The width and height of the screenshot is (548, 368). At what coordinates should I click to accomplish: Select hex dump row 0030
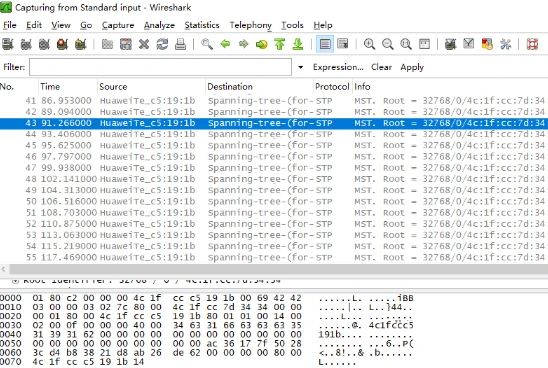(x=206, y=325)
